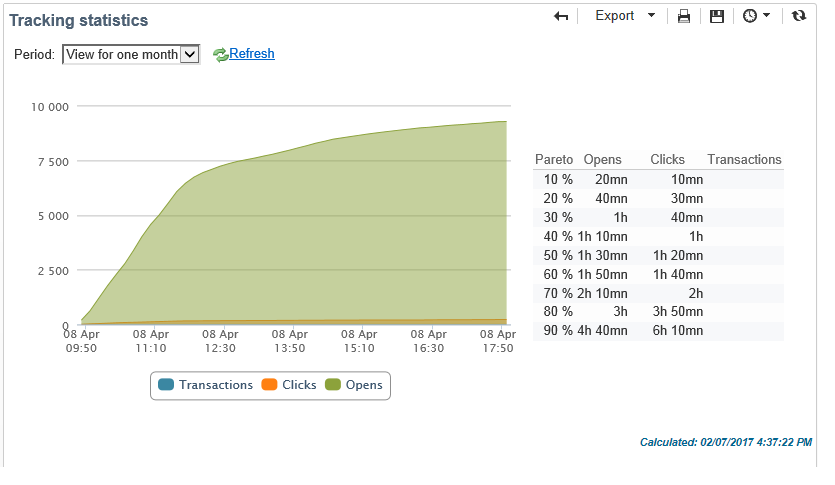Click the green refresh arrows icon
The image size is (835, 485).
pyautogui.click(x=220, y=55)
